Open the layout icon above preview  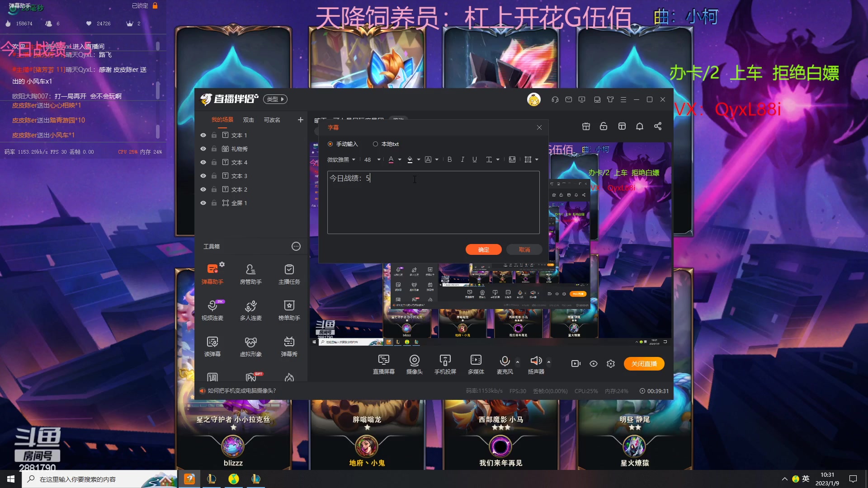click(x=622, y=127)
